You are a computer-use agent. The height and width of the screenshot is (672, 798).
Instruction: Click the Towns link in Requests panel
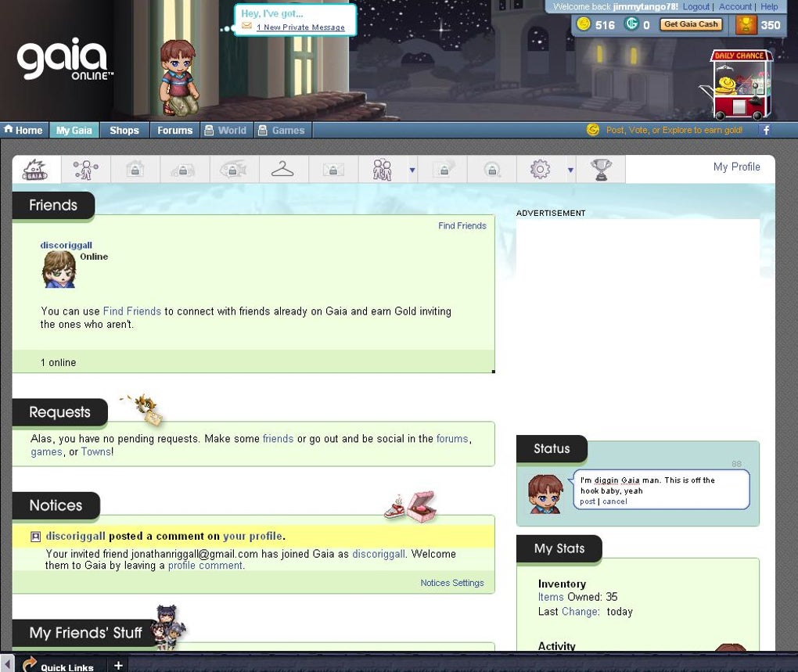(x=95, y=451)
